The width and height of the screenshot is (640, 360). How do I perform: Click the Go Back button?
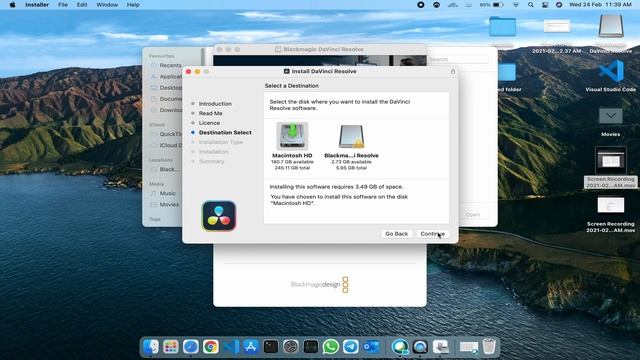click(396, 234)
